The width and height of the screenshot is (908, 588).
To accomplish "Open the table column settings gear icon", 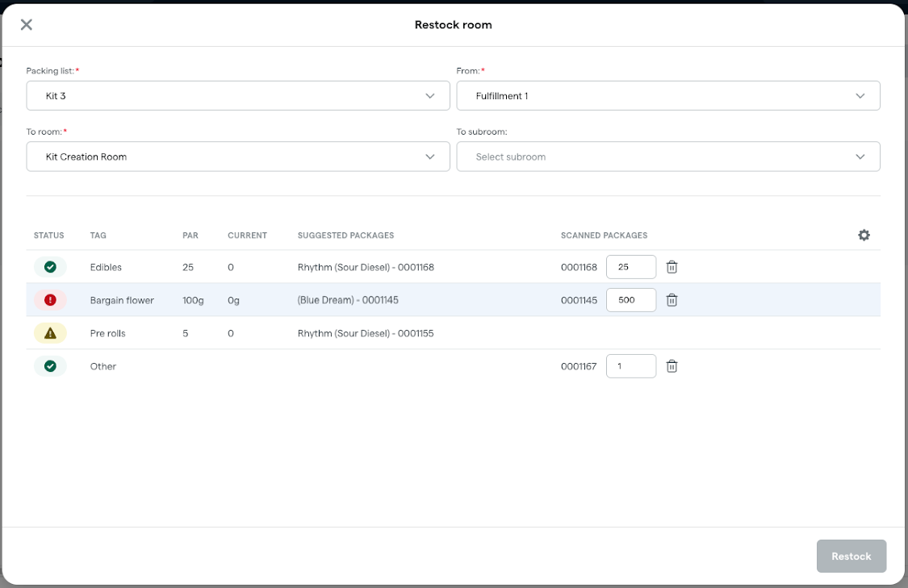I will (x=864, y=235).
